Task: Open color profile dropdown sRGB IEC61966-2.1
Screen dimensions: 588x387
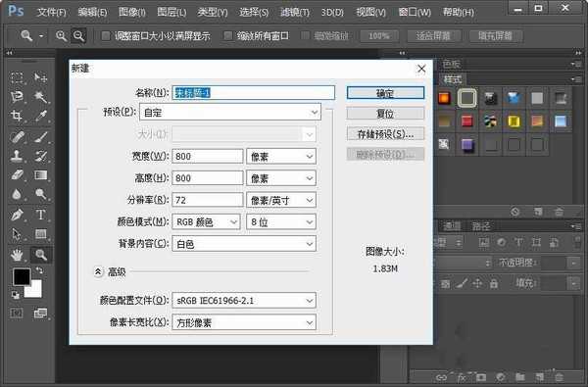Action: [244, 301]
